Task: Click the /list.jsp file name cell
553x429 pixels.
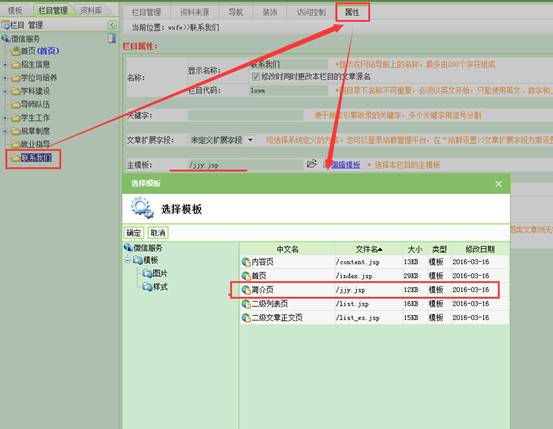Action: pos(352,304)
